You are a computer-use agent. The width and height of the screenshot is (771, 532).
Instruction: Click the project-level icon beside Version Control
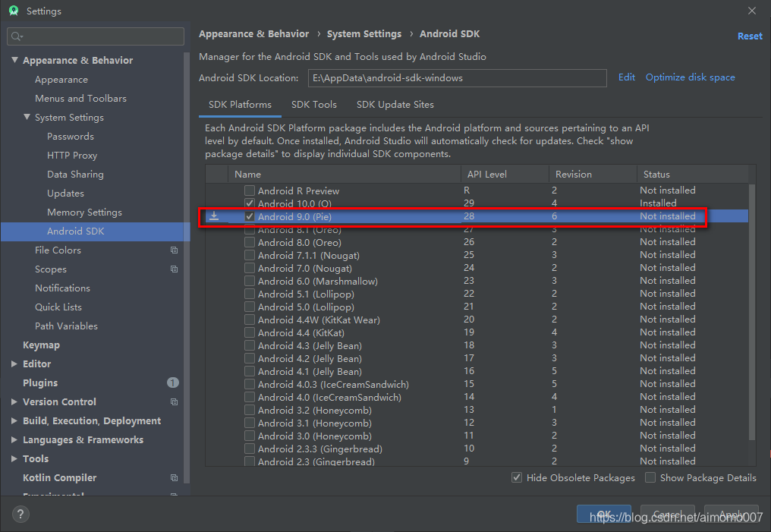(x=174, y=402)
